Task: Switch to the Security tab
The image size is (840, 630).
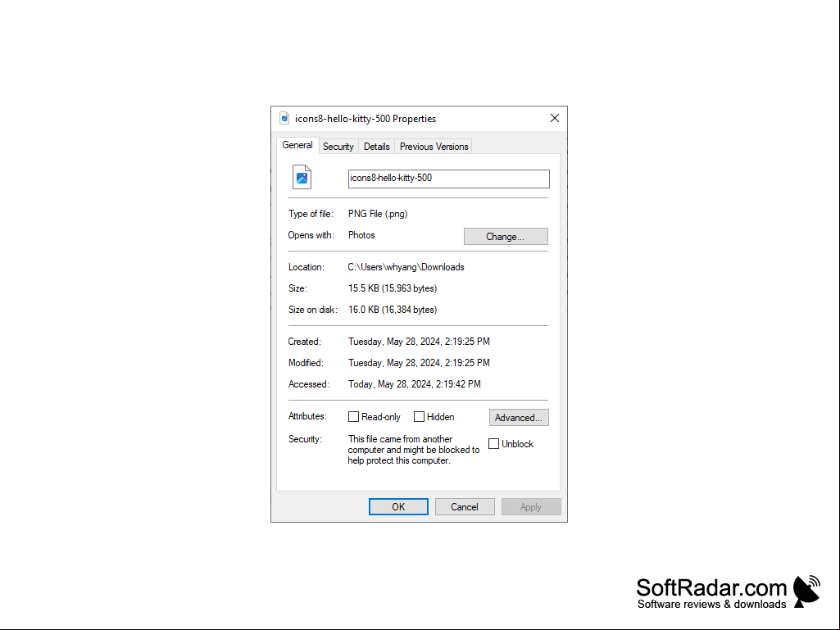Action: pos(338,147)
